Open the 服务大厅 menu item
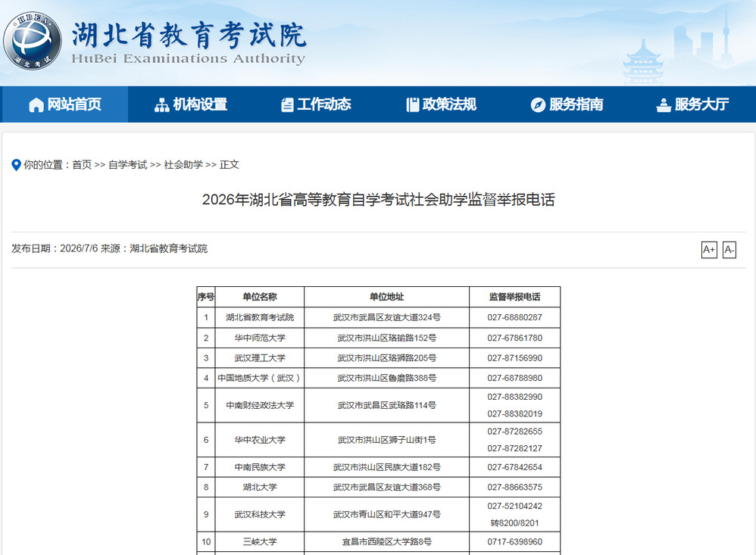The image size is (756, 555). pos(692,104)
